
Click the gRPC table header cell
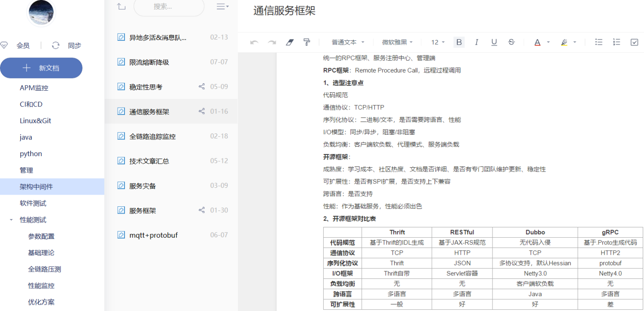coord(610,232)
